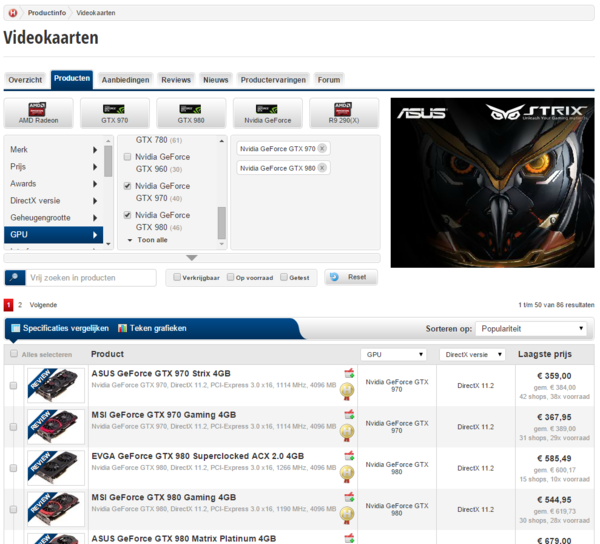Viewport: 600px width, 544px height.
Task: Click the Volgende pagination link
Action: click(43, 305)
